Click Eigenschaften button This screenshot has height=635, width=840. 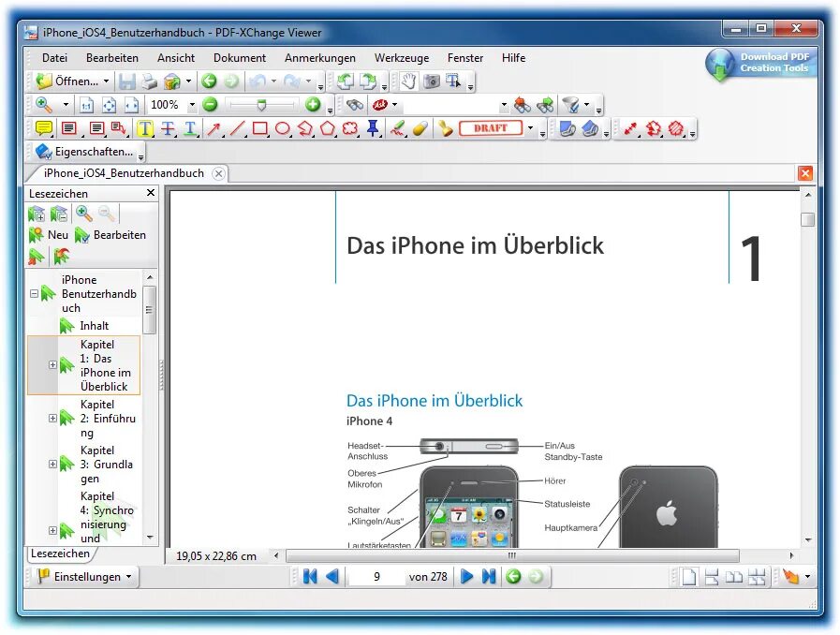85,152
